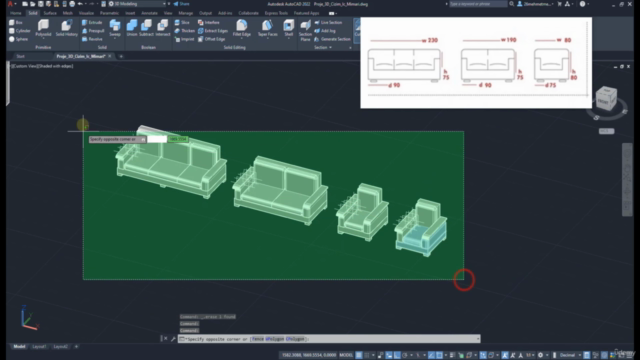
Task: Toggle 2D Object Snap in status bar
Action: (x=440, y=355)
